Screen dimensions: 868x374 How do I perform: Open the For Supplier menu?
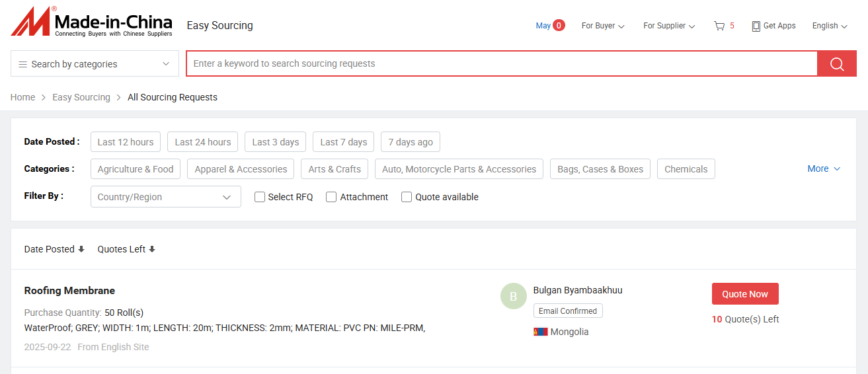coord(668,26)
